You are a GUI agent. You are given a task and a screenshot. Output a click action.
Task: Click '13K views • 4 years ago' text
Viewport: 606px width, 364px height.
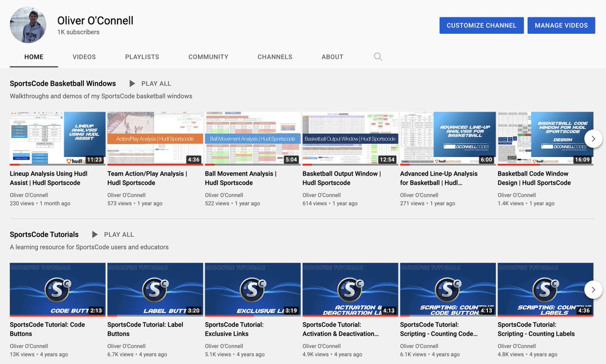[39, 354]
